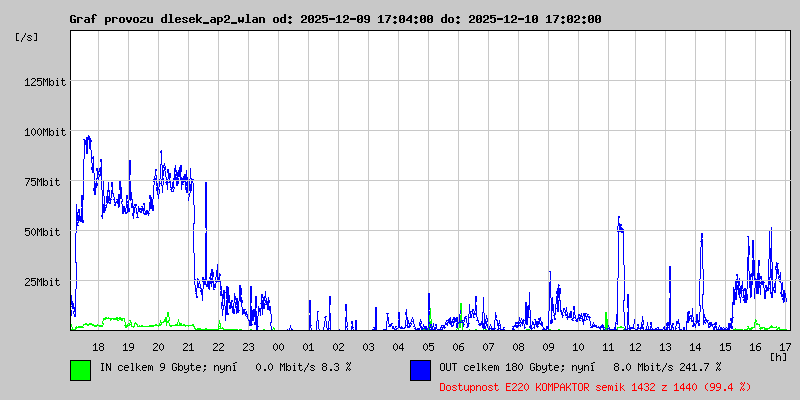Screen dimensions: 800x400
Task: Select the midnight 00 tick on the x-axis
Action: (278, 346)
